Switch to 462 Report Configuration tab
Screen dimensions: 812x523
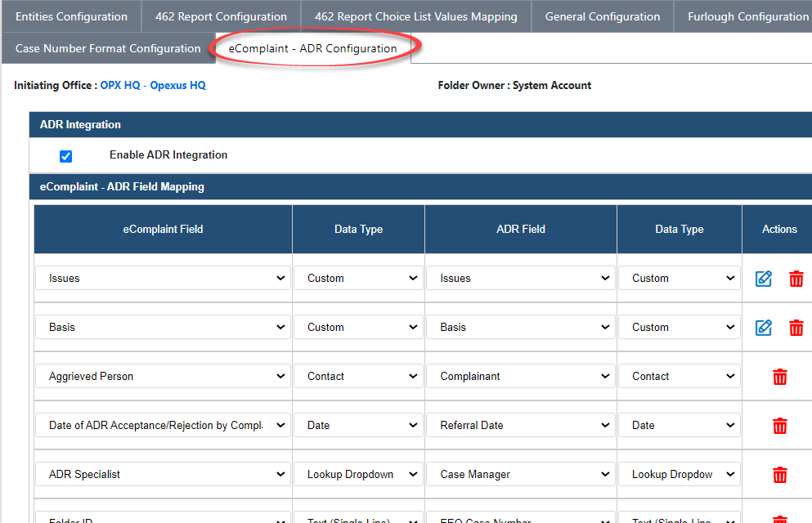click(x=221, y=16)
